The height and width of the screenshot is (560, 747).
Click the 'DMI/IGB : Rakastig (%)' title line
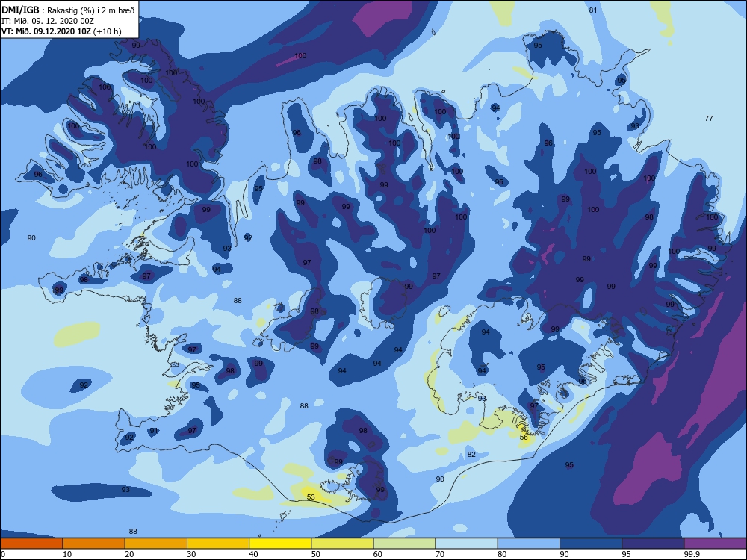pyautogui.click(x=69, y=10)
